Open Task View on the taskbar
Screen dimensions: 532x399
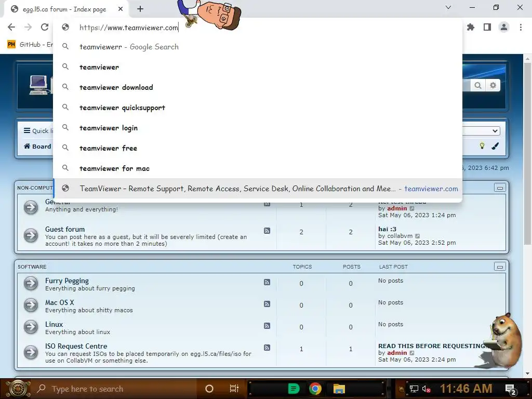(234, 389)
